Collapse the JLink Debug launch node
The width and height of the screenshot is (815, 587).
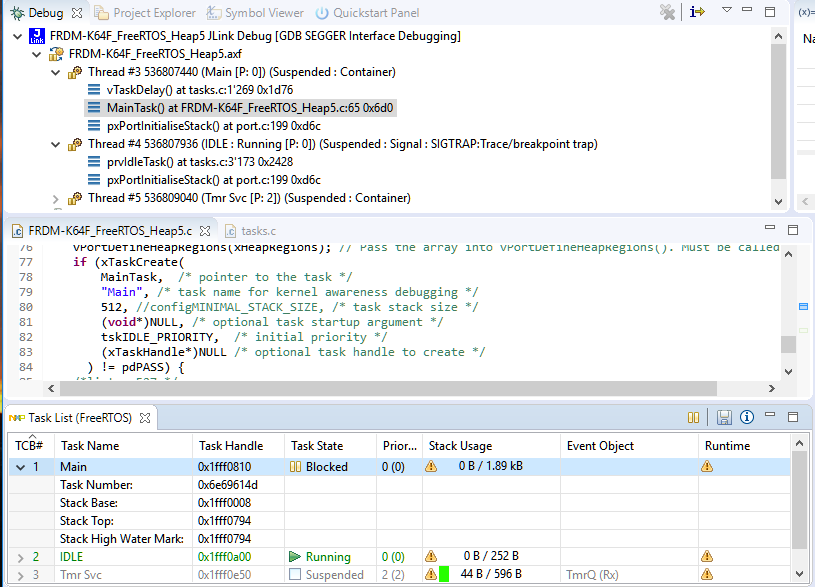(18, 36)
